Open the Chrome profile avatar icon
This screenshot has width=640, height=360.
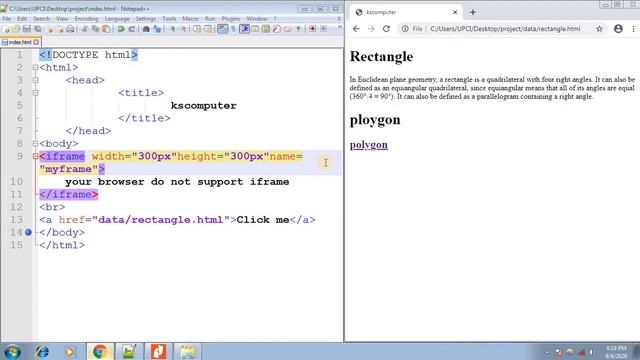click(x=618, y=29)
